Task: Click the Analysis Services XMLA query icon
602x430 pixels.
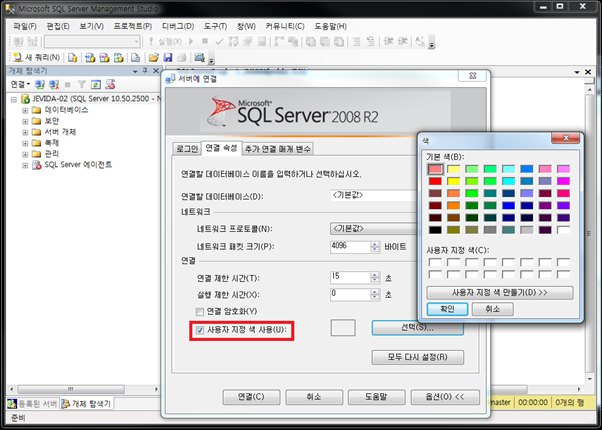Action: (x=118, y=58)
